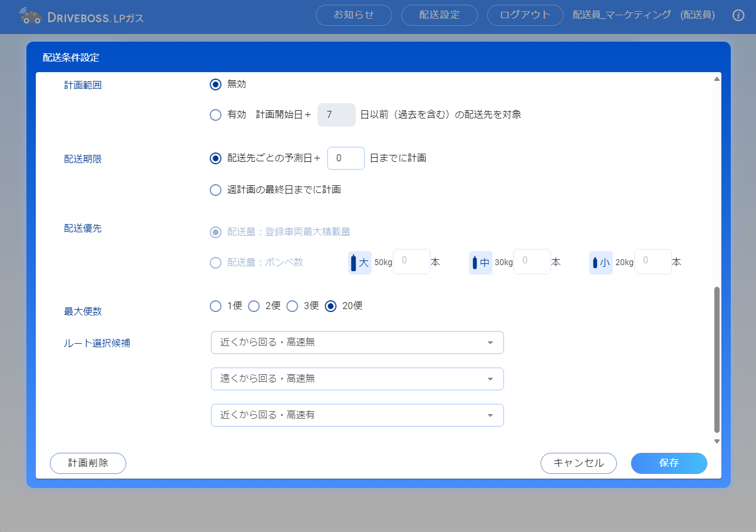Click the info icon in the header
The height and width of the screenshot is (532, 756).
[738, 15]
